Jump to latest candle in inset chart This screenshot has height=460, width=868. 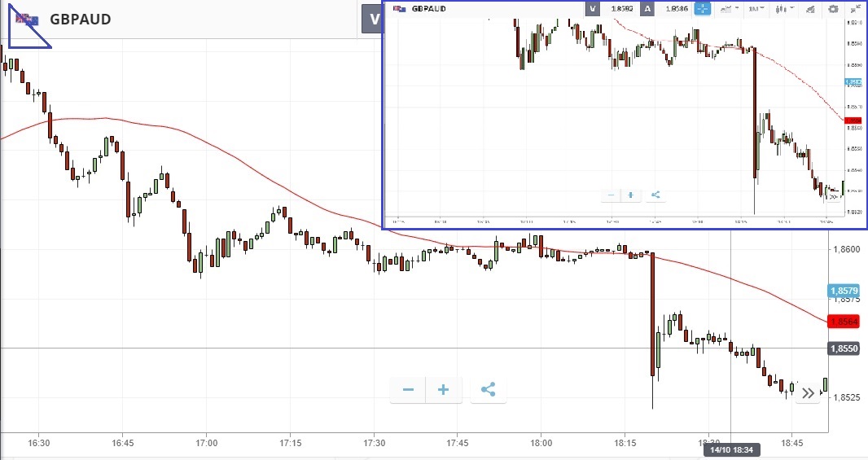833,197
